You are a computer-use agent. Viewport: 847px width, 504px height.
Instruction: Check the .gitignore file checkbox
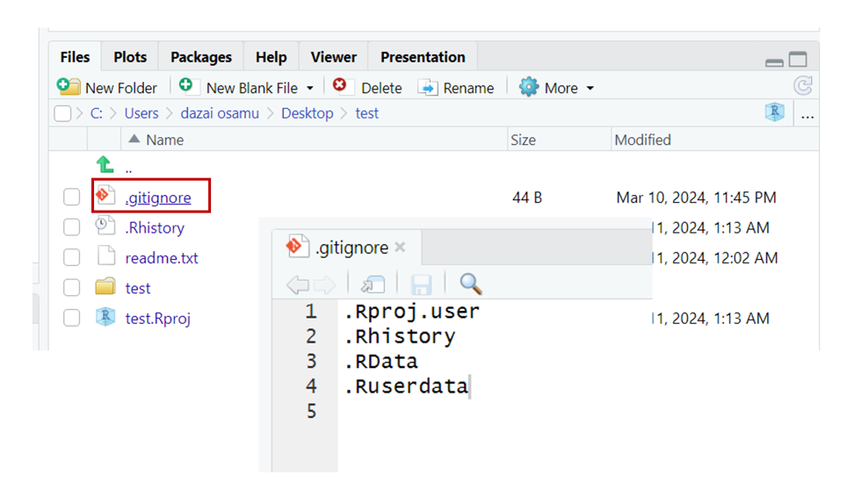coord(71,198)
